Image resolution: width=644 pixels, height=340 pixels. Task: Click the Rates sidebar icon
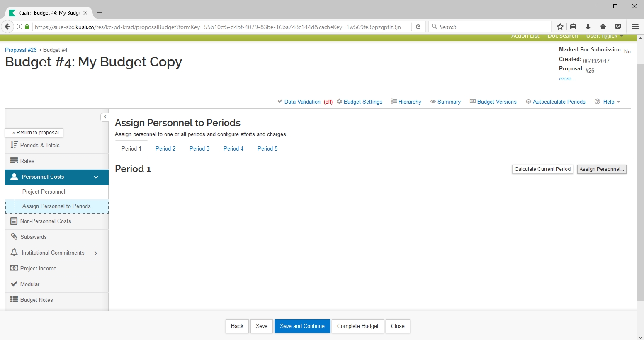pyautogui.click(x=14, y=161)
